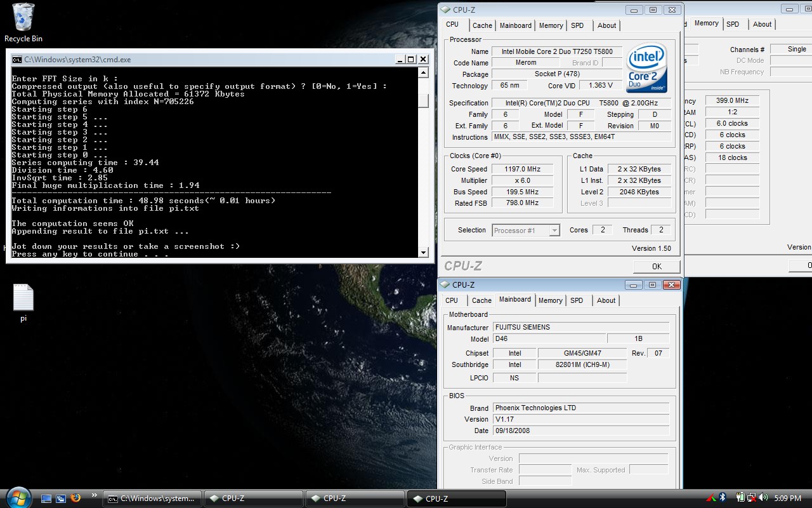Open Memory tab in lower CPU-Z window
812x508 pixels.
(x=550, y=300)
